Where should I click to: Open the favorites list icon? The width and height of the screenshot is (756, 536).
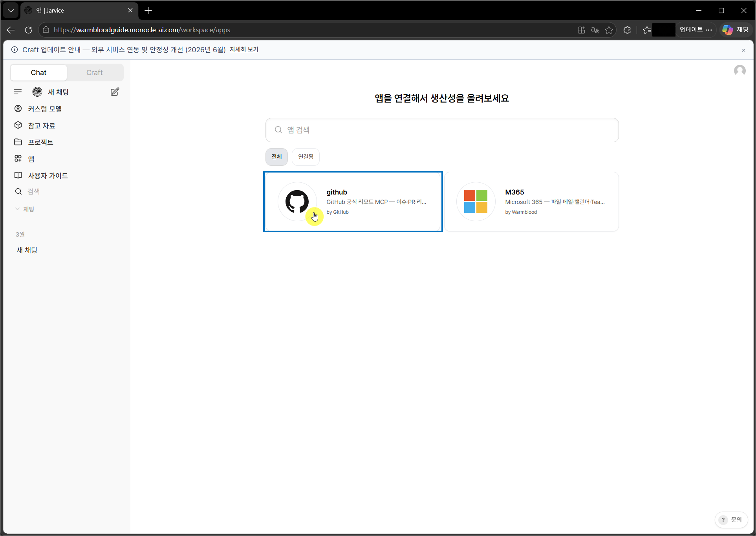tap(647, 30)
